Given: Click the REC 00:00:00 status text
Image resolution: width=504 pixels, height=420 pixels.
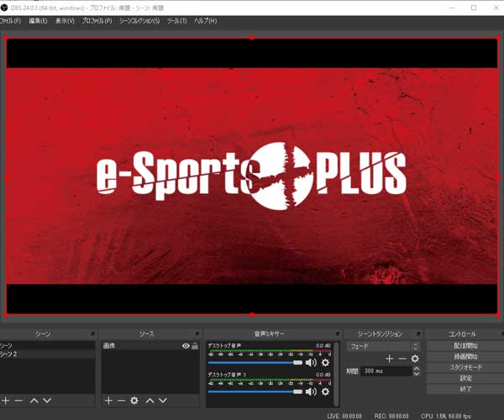Looking at the screenshot, I should coord(391,416).
